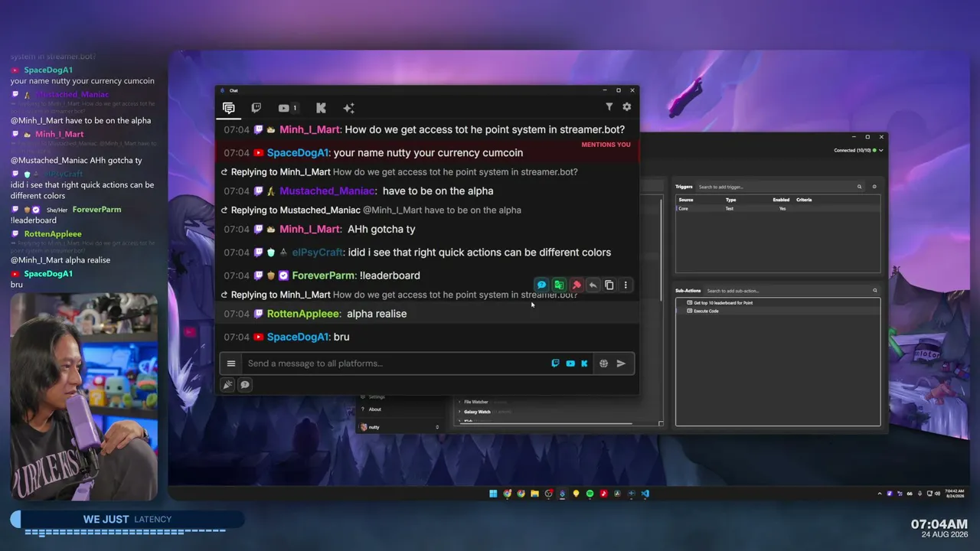This screenshot has width=980, height=551.
Task: Open the chat filter funnel icon
Action: [x=609, y=107]
